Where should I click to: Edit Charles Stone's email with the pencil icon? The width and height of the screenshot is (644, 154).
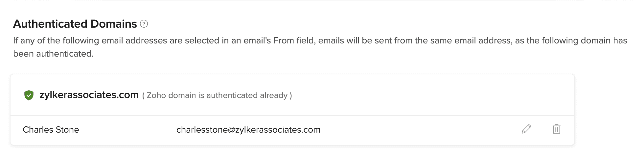click(526, 129)
